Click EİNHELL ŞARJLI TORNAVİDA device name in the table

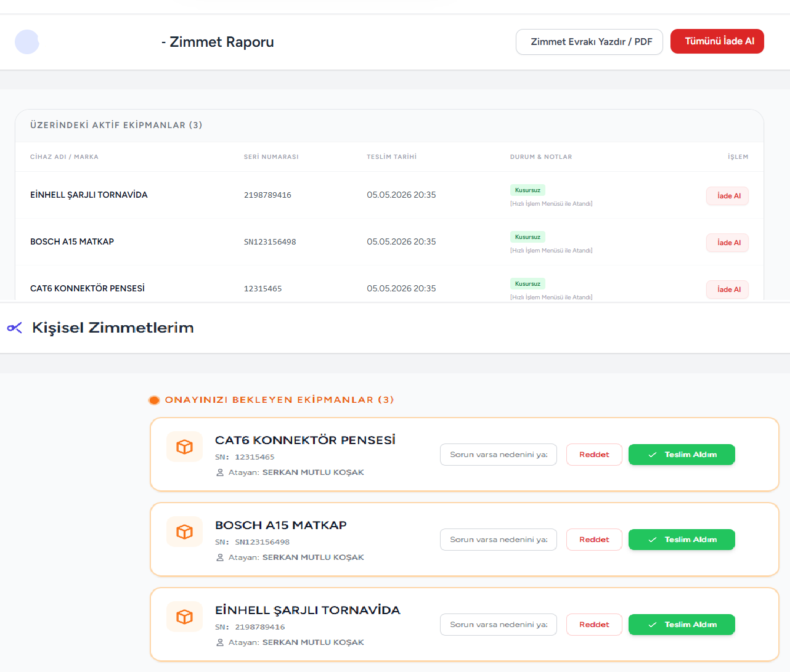coord(89,195)
